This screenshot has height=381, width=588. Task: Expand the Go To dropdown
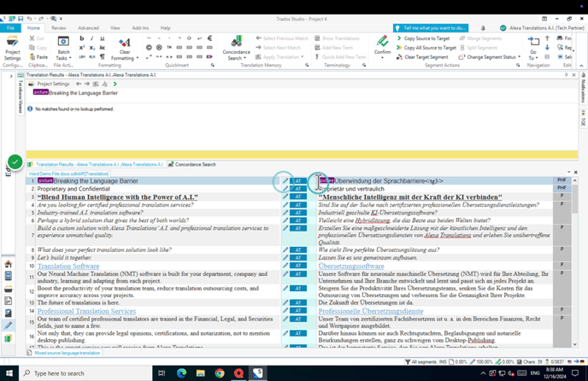(x=537, y=58)
